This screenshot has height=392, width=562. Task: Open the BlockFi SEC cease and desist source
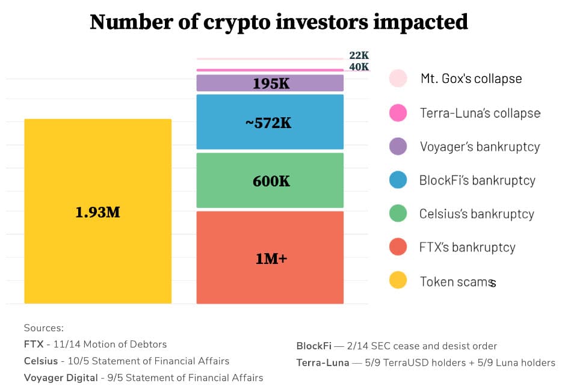(x=397, y=346)
